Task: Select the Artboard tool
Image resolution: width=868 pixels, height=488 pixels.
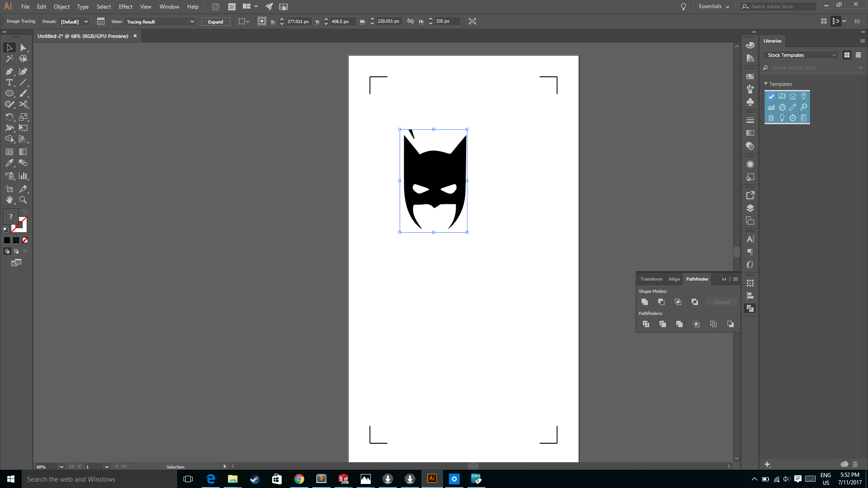Action: click(9, 189)
